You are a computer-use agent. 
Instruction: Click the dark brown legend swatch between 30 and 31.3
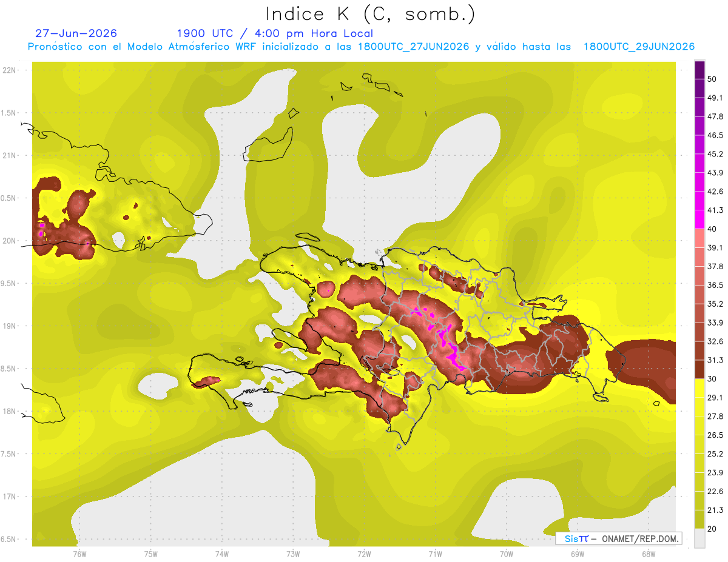point(699,369)
